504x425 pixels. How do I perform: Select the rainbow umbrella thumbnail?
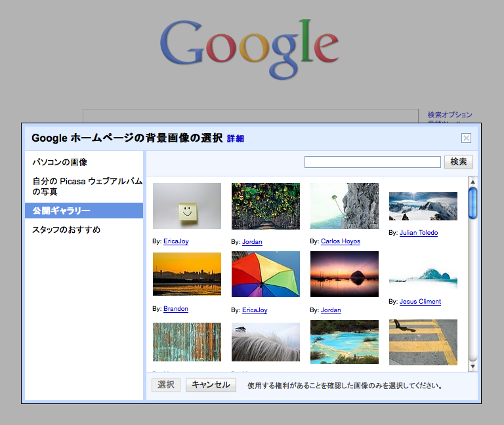click(x=266, y=274)
